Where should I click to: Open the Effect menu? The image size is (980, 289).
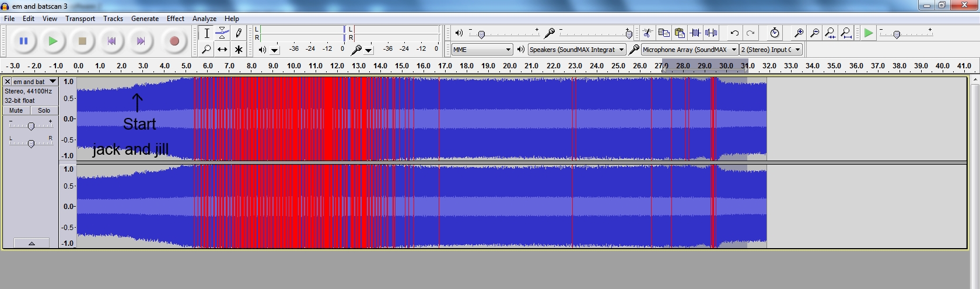coord(175,19)
